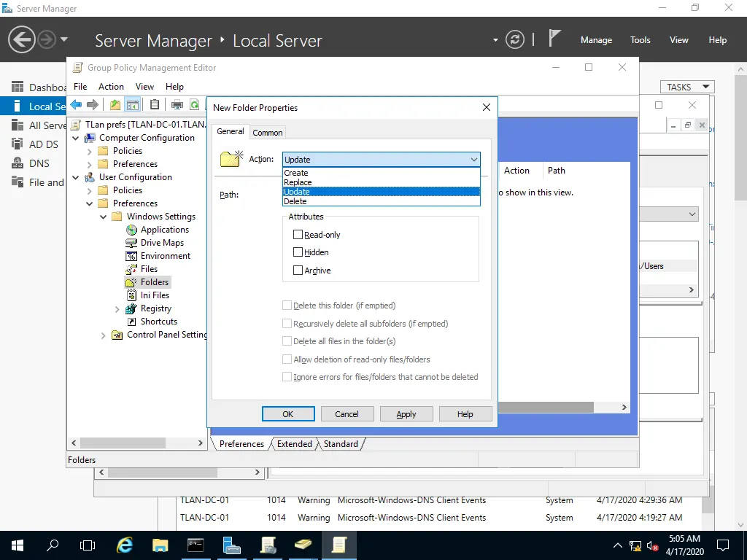747x560 pixels.
Task: Close the Action combo box dropdown arrow
Action: (474, 160)
